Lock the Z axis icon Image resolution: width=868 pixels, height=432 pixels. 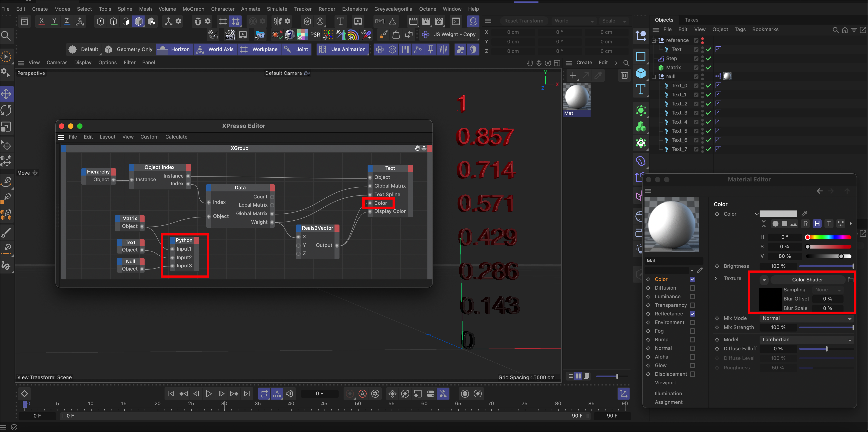coord(67,22)
